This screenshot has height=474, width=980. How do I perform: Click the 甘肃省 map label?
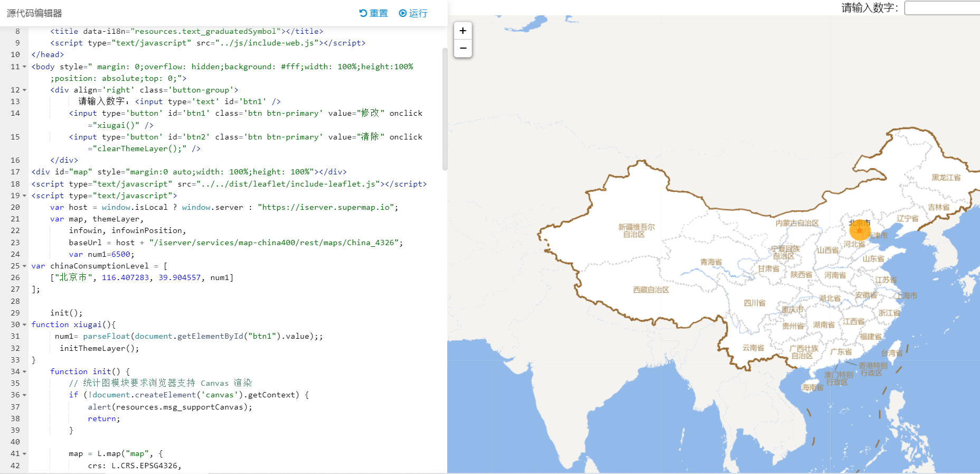click(768, 268)
